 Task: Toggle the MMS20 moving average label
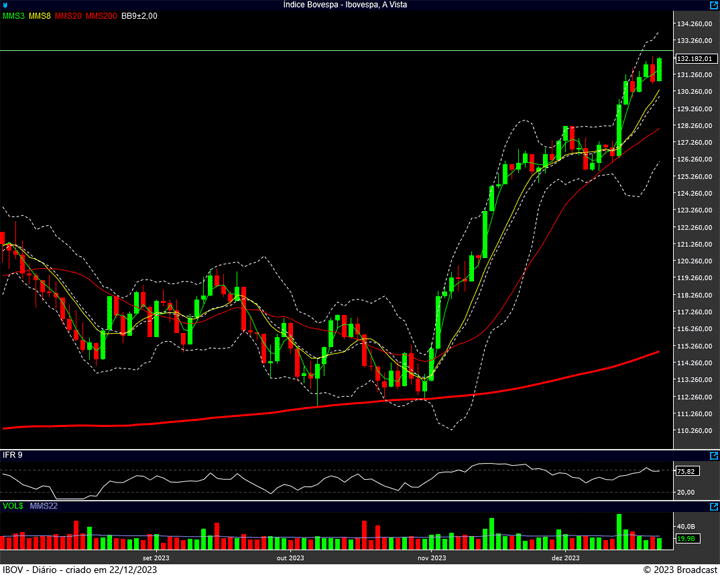pyautogui.click(x=68, y=16)
